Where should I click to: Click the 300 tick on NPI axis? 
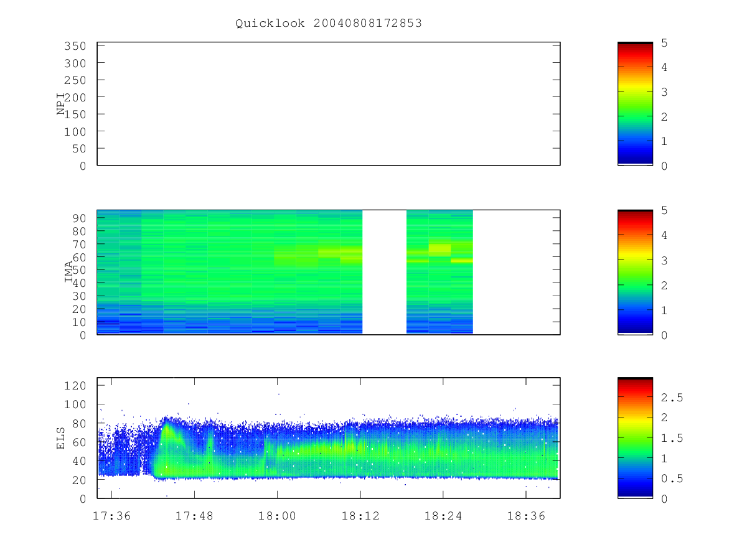coord(75,63)
